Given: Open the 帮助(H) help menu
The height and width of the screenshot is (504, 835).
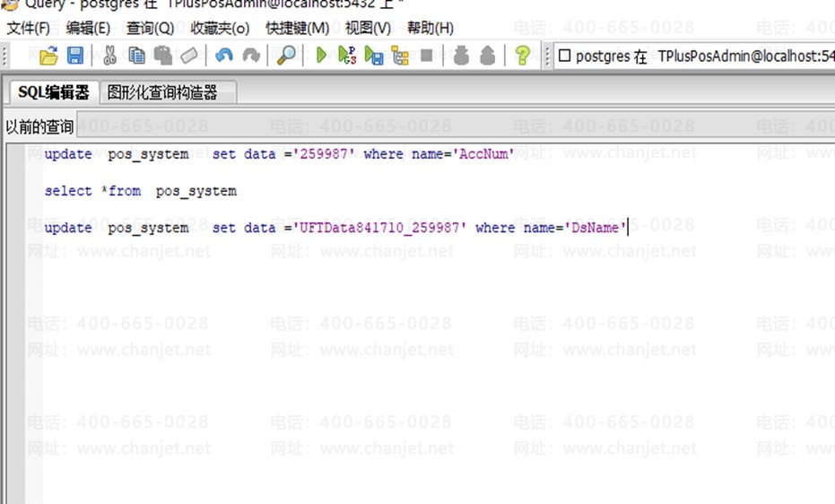Looking at the screenshot, I should click(431, 28).
